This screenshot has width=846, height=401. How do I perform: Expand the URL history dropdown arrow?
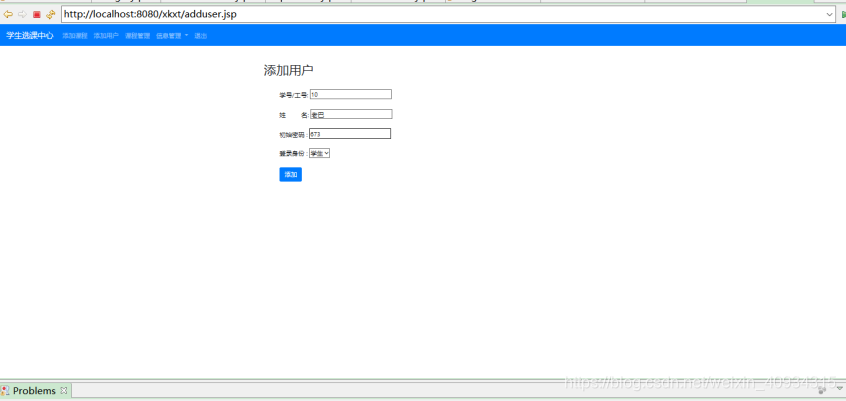[x=830, y=15]
